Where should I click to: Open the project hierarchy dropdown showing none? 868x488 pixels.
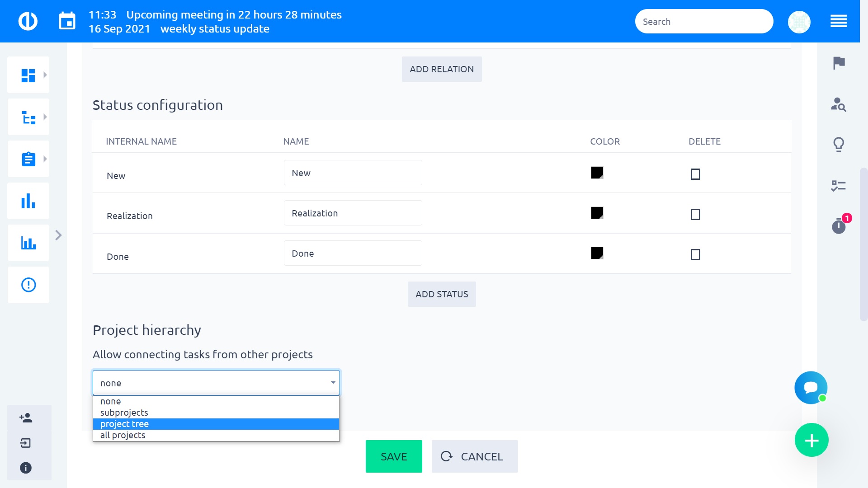tap(216, 383)
